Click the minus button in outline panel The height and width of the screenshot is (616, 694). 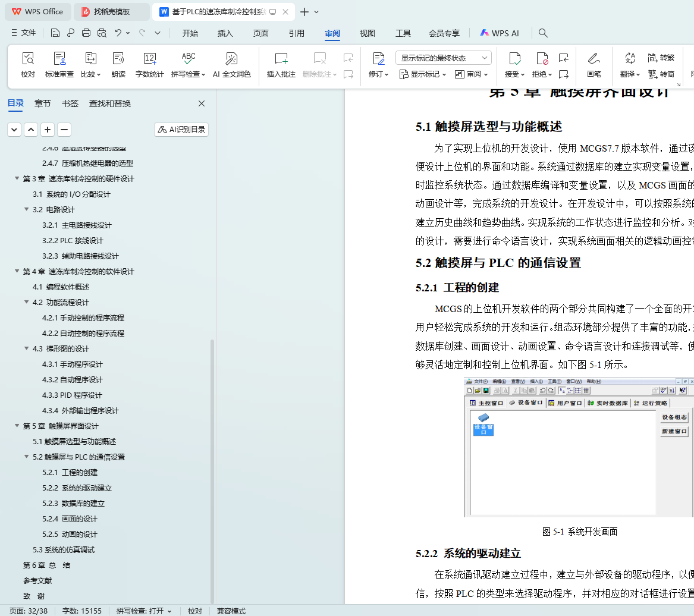(x=64, y=129)
